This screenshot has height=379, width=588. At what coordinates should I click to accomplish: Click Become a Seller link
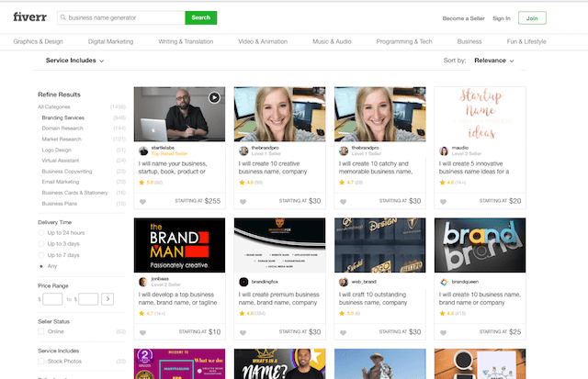coord(463,18)
